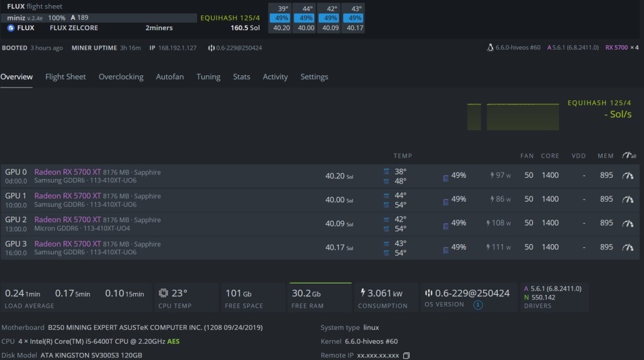
Task: Open the Settings tab
Action: click(x=314, y=77)
